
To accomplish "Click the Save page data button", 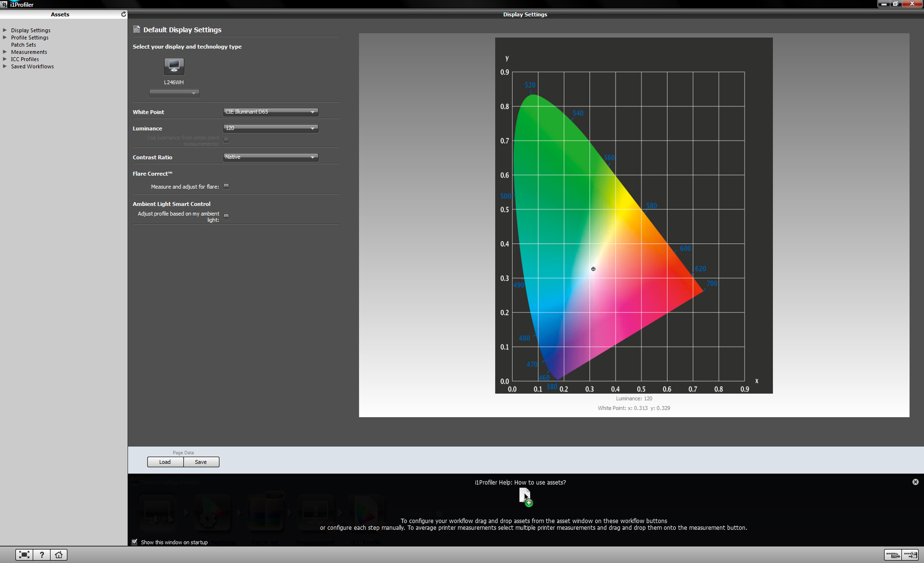I will click(201, 462).
